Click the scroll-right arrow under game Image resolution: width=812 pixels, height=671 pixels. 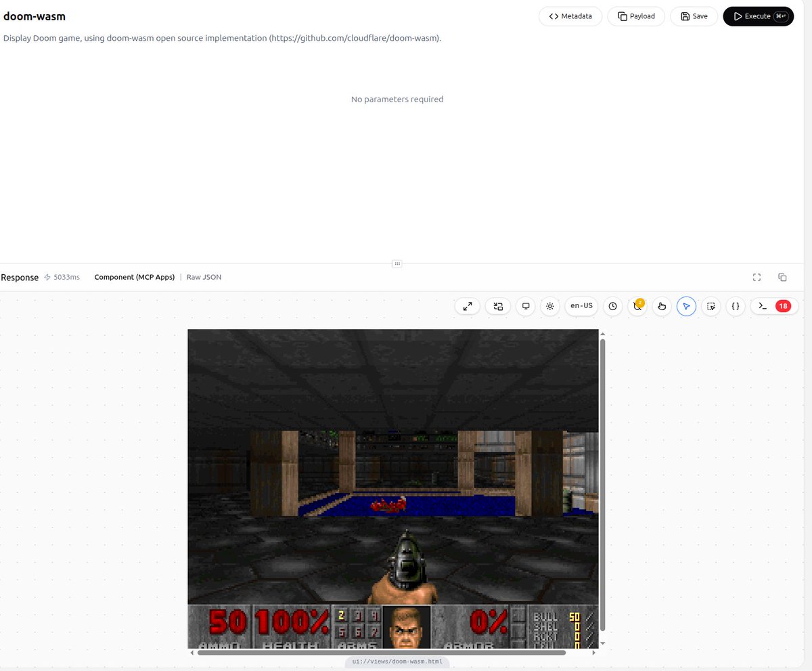594,653
